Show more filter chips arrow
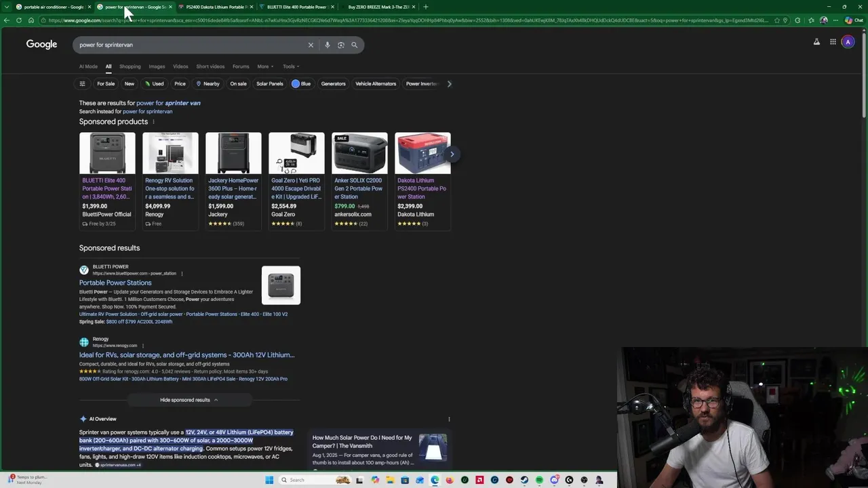 point(449,84)
